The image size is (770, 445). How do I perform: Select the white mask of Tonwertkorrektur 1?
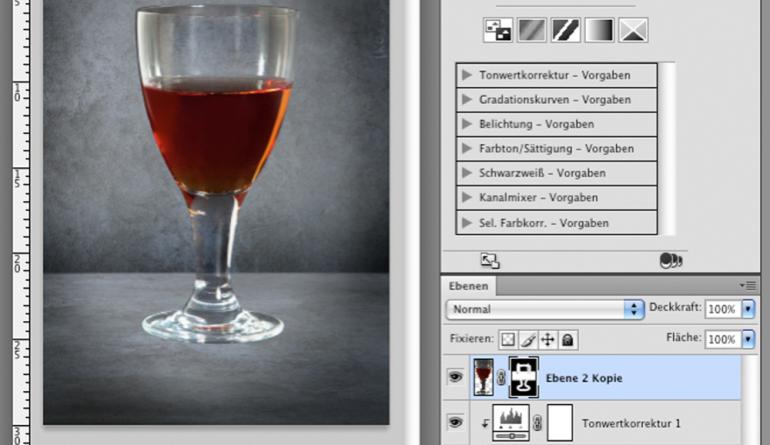coord(560,422)
